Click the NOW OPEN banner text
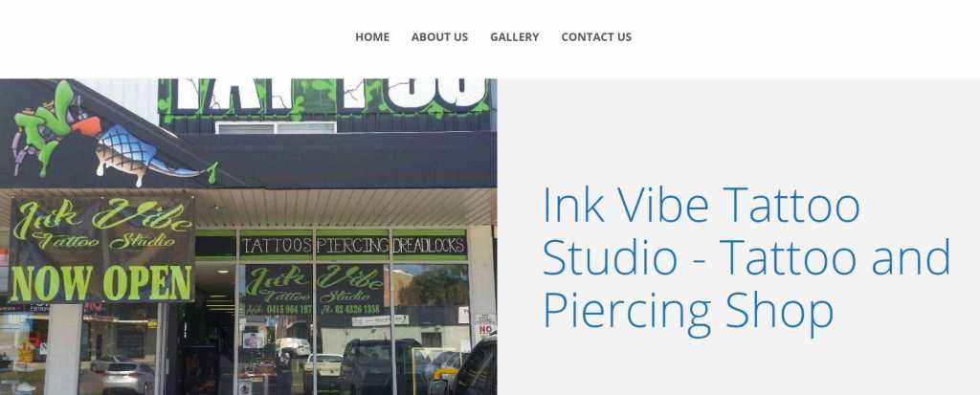The width and height of the screenshot is (980, 395). 101,282
